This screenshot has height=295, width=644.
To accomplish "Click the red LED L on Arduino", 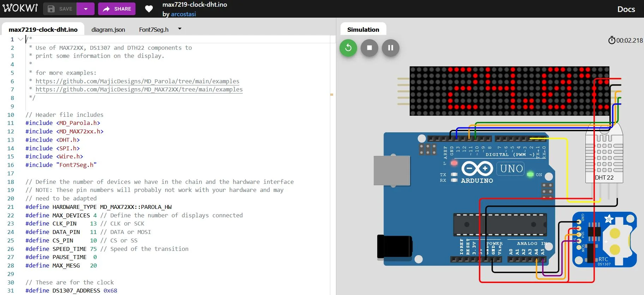I will coord(454,163).
